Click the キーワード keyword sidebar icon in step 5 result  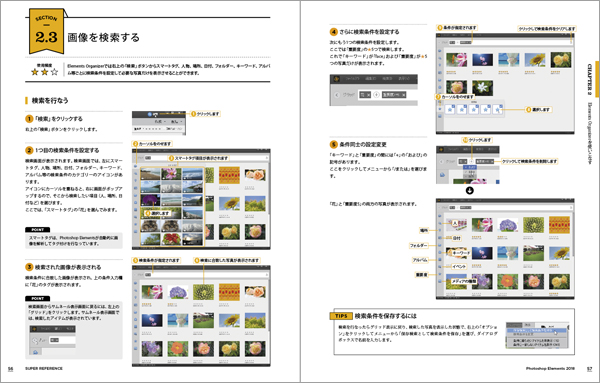[x=440, y=253]
